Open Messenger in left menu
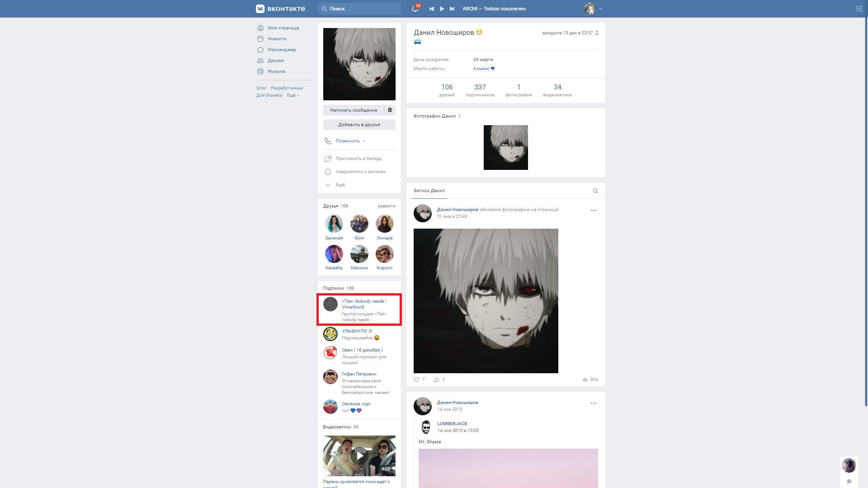Image resolution: width=868 pixels, height=488 pixels. coord(281,50)
